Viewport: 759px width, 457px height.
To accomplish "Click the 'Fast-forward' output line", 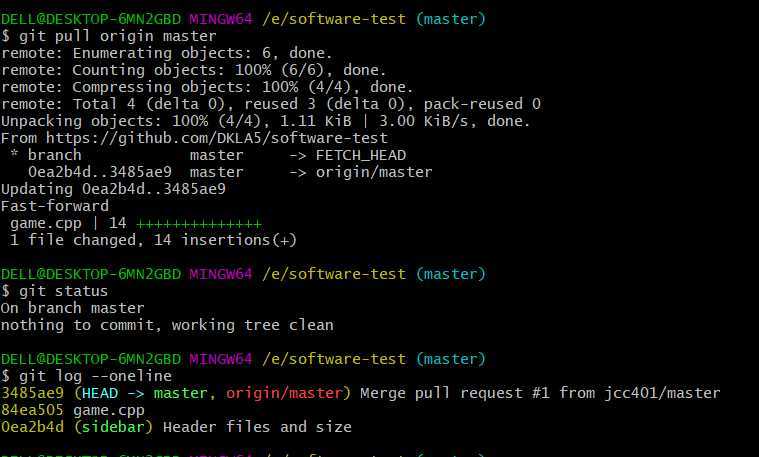I will [55, 206].
